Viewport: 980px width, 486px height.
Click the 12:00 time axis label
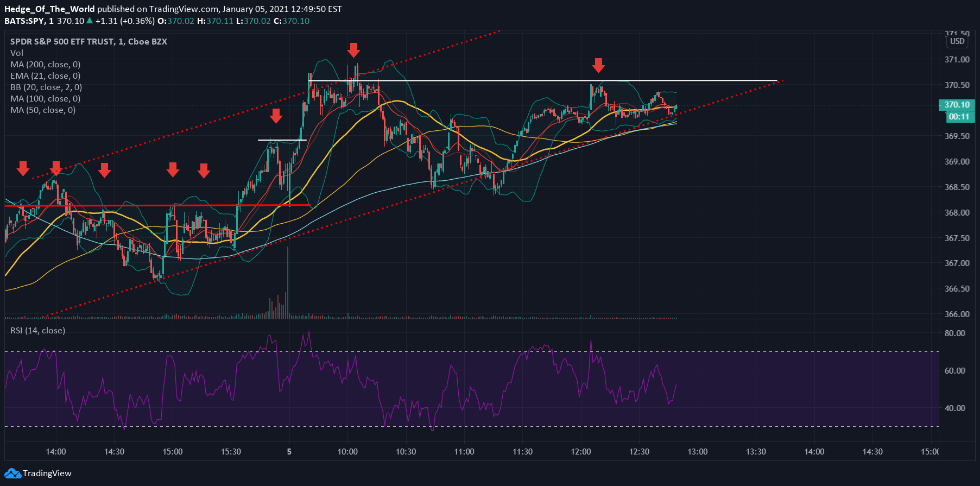(x=581, y=451)
